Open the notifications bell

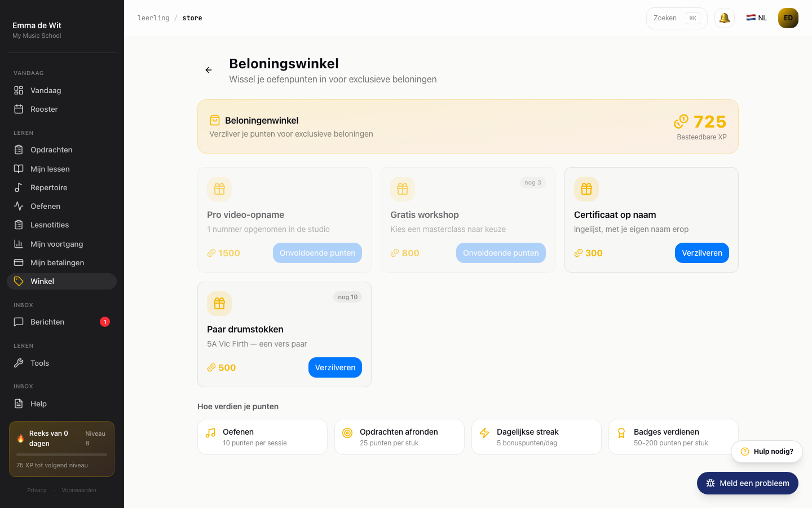coord(725,18)
